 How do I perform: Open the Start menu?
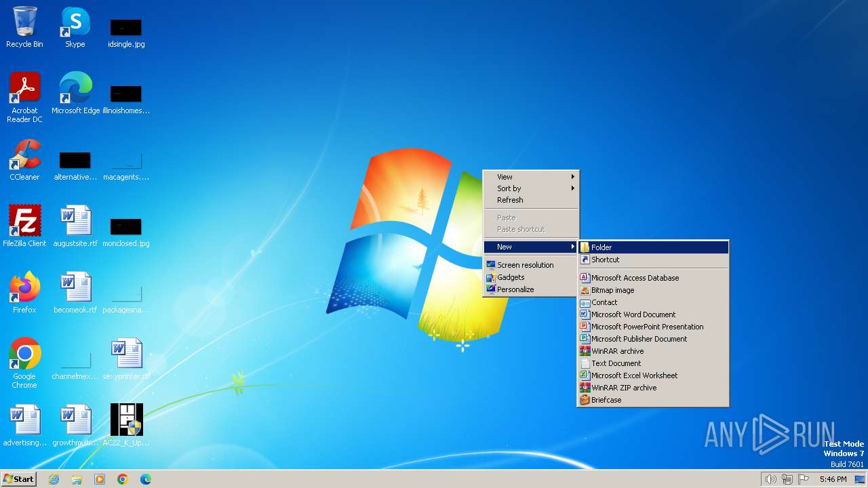pos(18,479)
